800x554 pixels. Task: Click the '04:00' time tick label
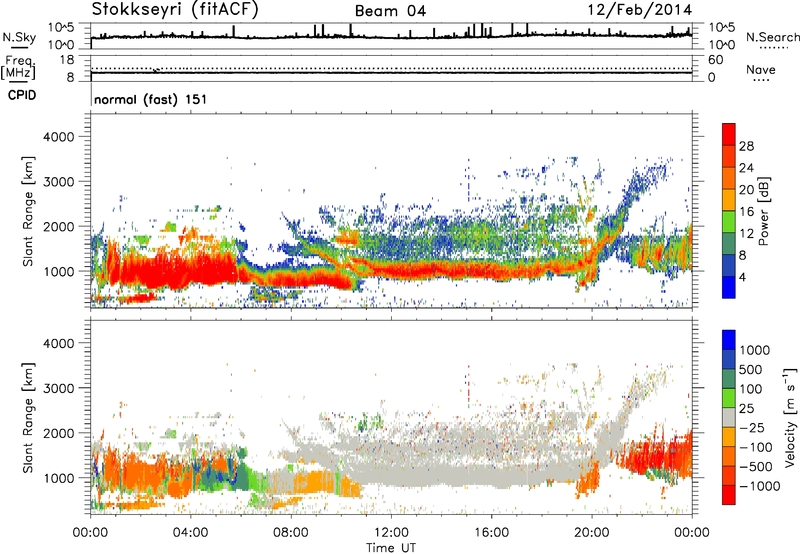click(190, 533)
